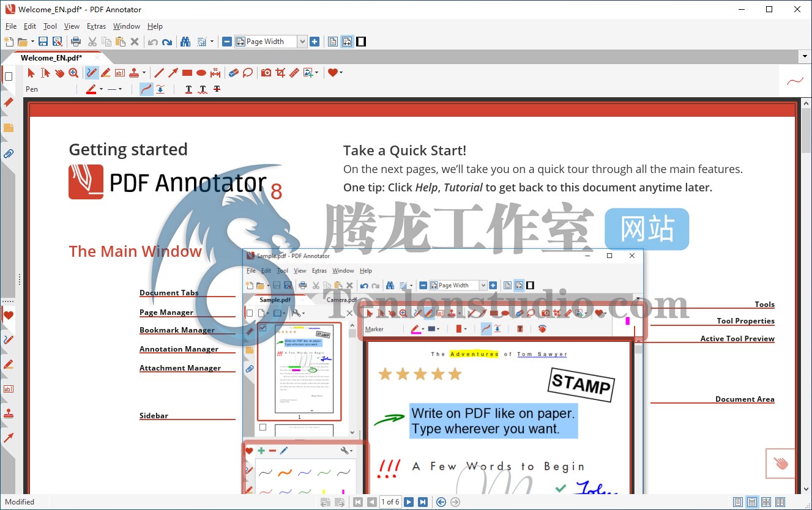The width and height of the screenshot is (812, 510).
Task: Open pen color dropdown arrow
Action: point(101,89)
